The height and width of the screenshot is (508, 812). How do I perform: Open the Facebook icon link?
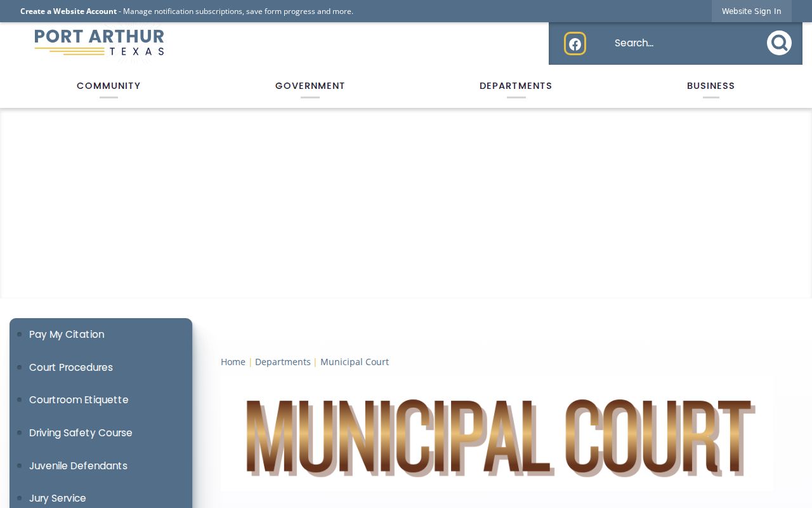click(575, 44)
